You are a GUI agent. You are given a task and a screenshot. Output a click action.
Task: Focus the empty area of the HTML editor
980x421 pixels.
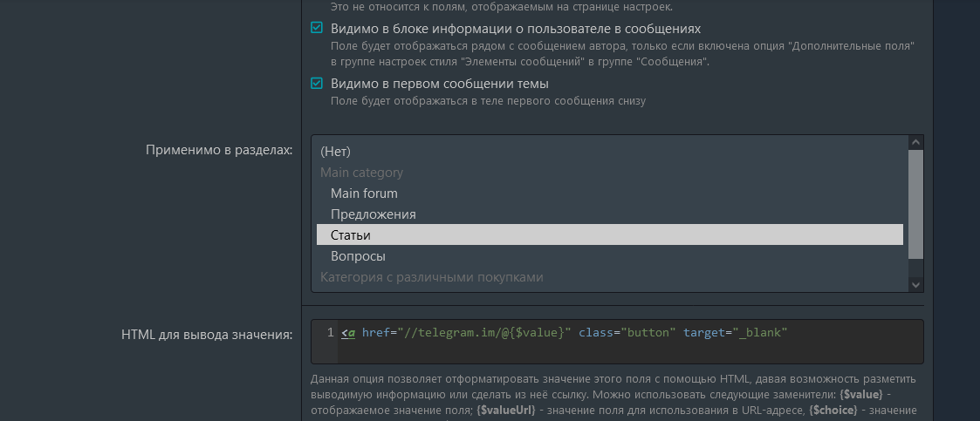click(x=628, y=353)
